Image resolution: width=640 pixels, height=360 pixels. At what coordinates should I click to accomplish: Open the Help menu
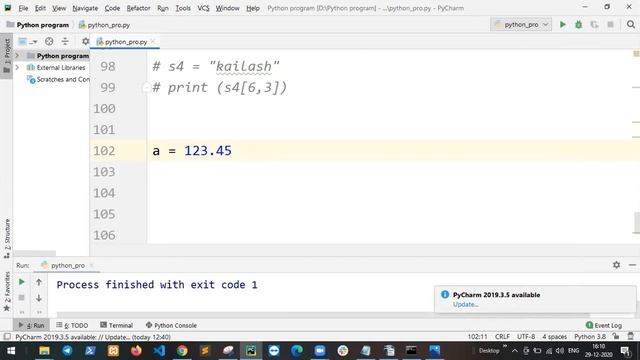[x=253, y=8]
